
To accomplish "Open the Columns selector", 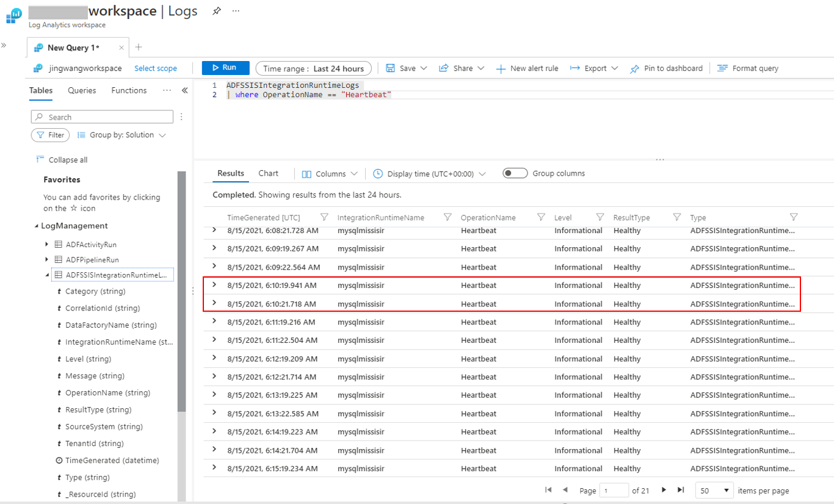I will pos(328,173).
